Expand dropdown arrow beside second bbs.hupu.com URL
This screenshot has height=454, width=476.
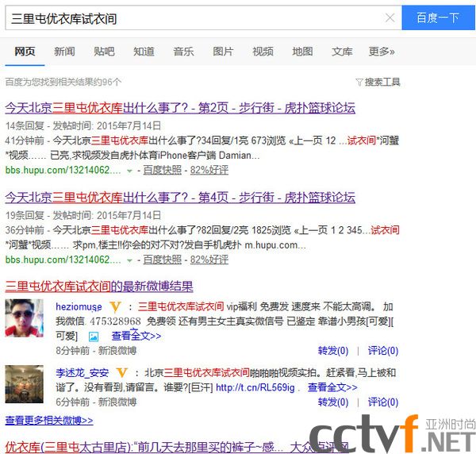[129, 260]
